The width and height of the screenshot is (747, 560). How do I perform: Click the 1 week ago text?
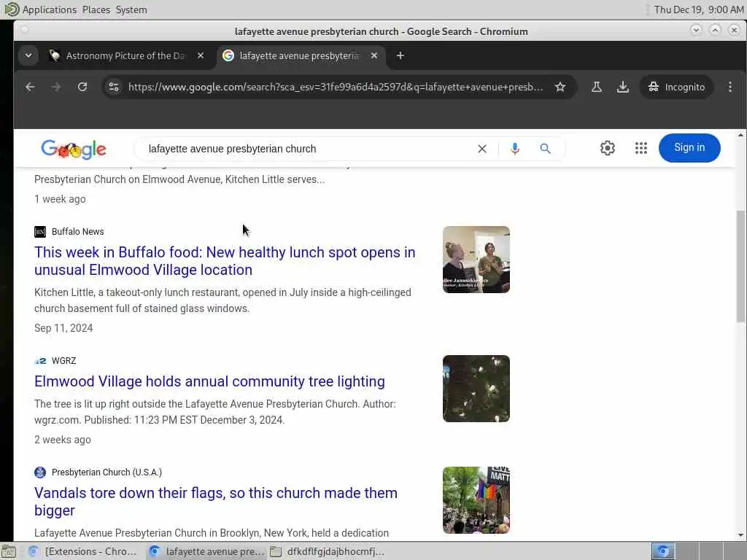point(60,199)
